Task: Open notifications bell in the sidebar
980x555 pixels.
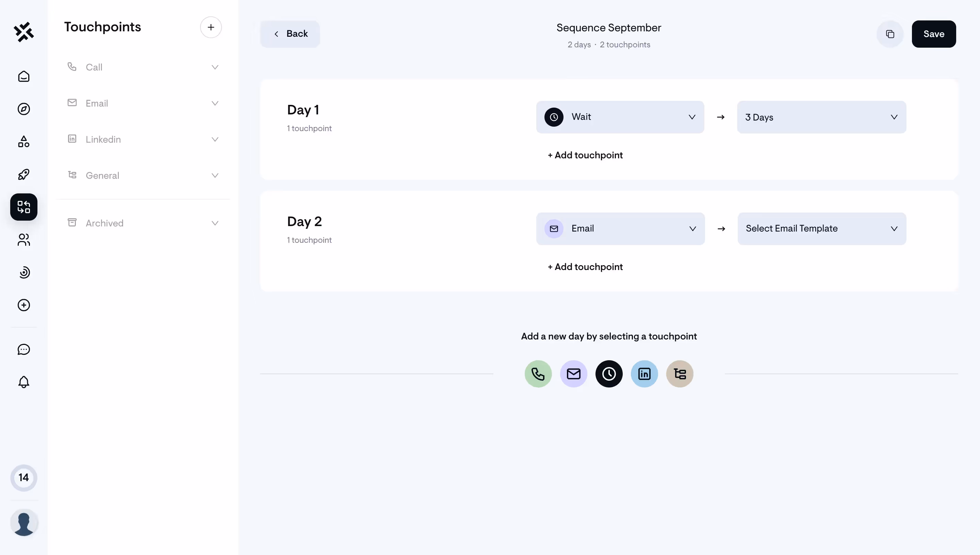Action: coord(23,382)
